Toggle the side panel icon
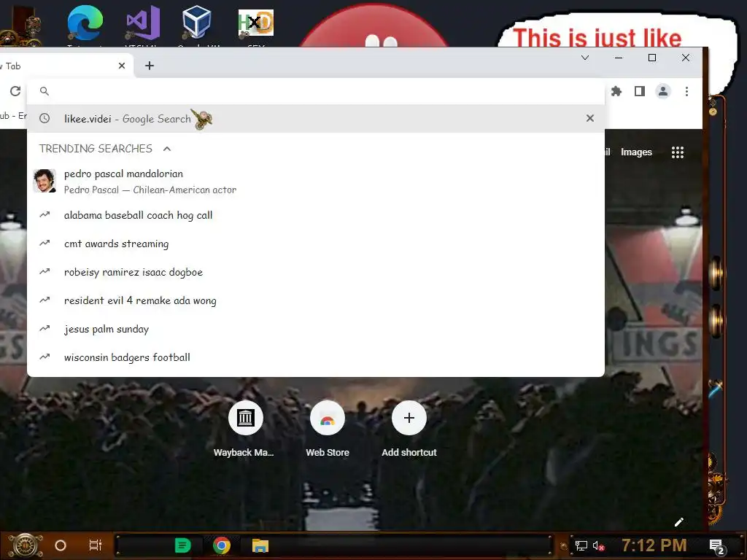Viewport: 747px width, 560px height. point(639,91)
